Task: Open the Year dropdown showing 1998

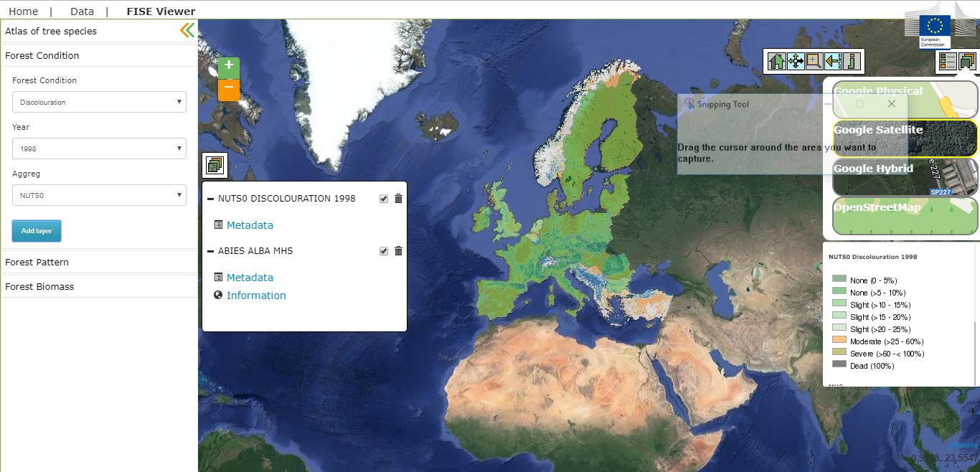Action: (99, 148)
